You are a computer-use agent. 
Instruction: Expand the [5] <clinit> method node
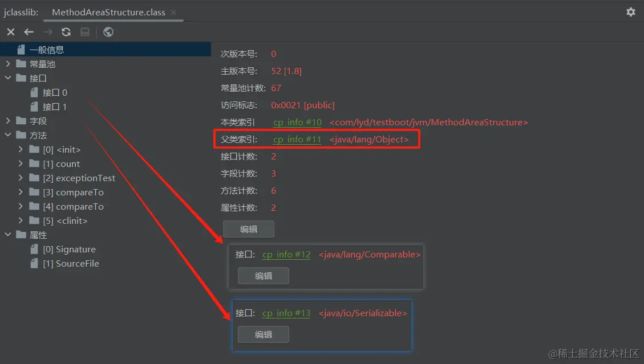pos(21,220)
